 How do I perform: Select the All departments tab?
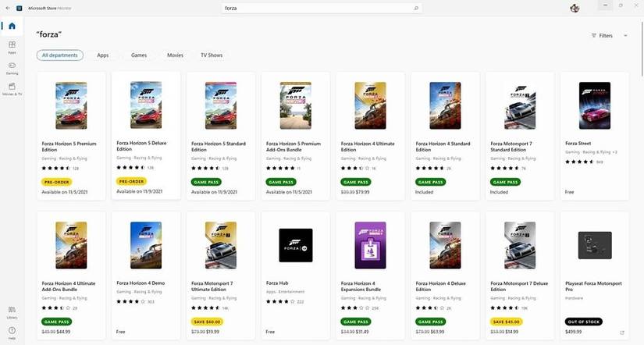tap(60, 55)
